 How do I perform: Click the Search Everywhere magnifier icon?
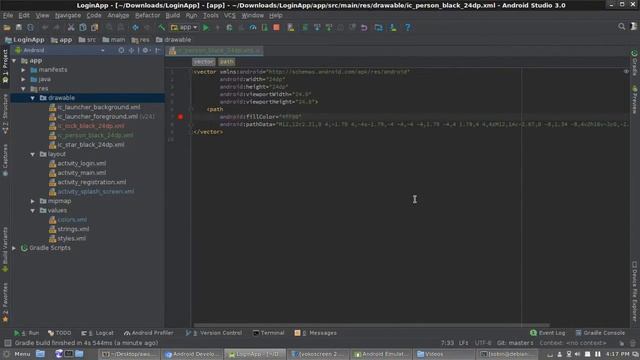pyautogui.click(x=622, y=27)
